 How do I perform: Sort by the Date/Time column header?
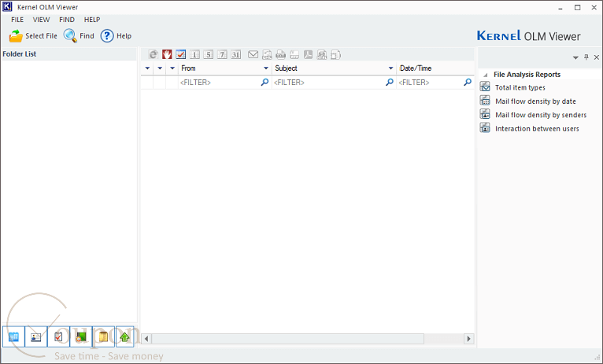pos(435,68)
